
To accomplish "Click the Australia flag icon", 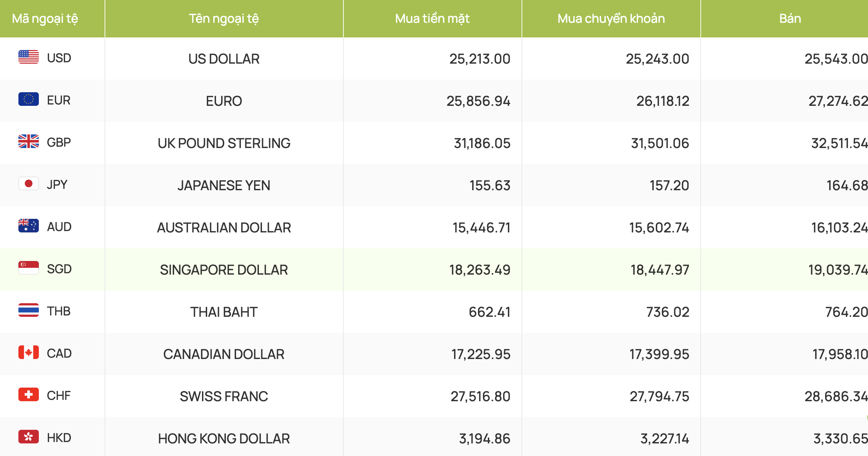I will tap(29, 226).
